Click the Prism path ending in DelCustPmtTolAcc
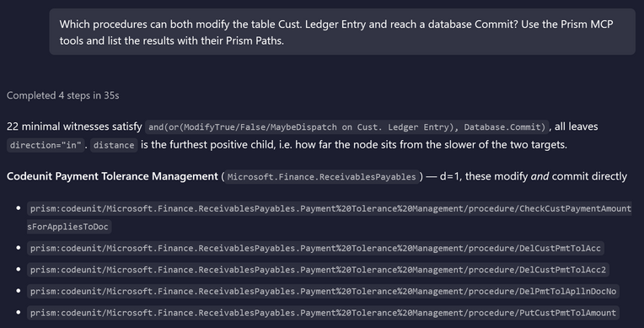The height and width of the screenshot is (328, 644). tap(315, 248)
